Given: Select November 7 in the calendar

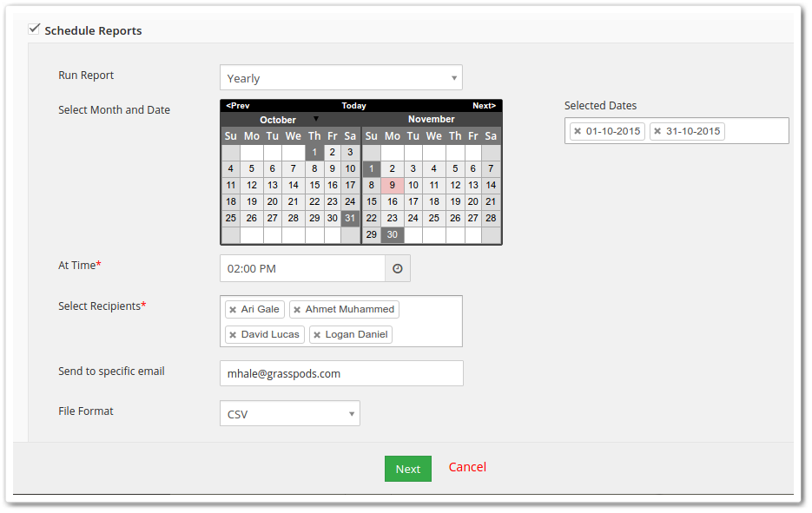Looking at the screenshot, I should point(491,168).
